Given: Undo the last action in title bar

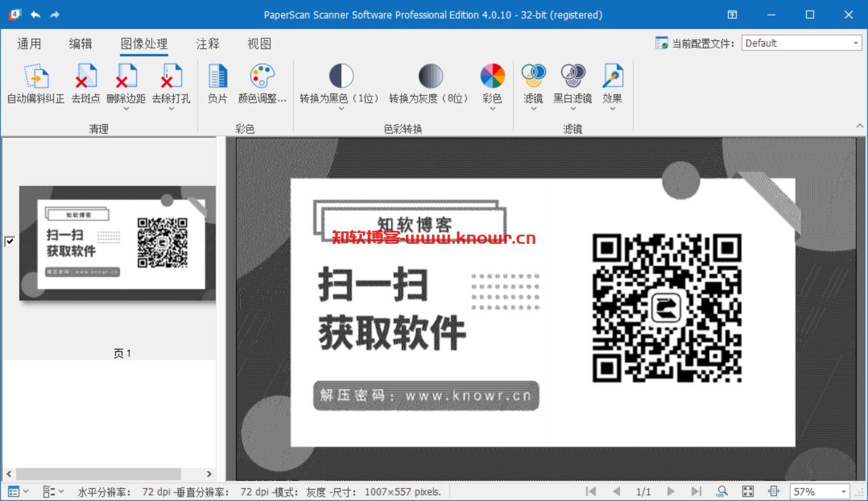Looking at the screenshot, I should 35,14.
